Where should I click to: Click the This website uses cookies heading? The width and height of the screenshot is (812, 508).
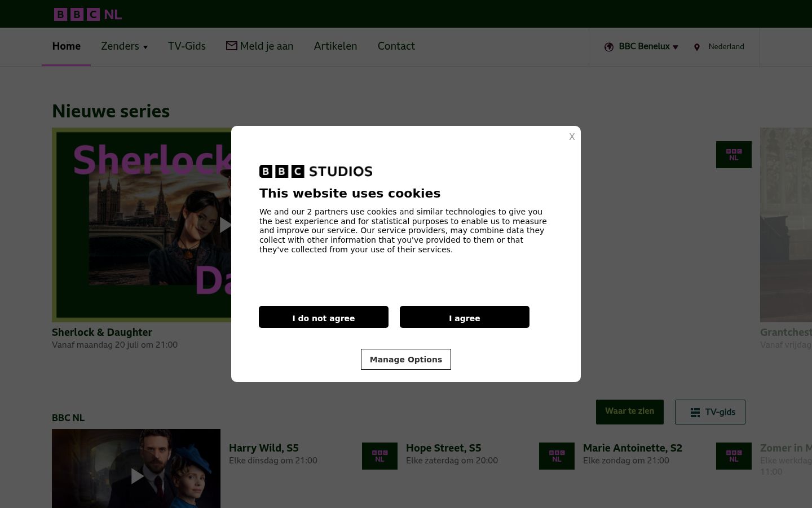tap(350, 194)
